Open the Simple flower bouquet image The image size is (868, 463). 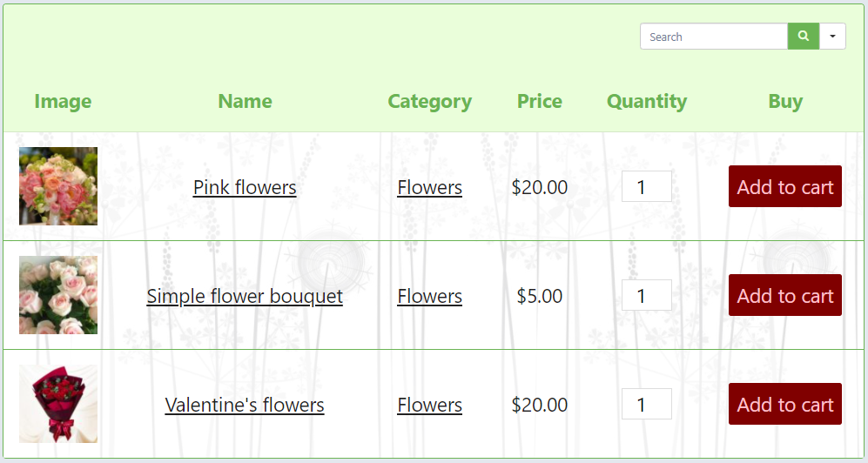pos(58,295)
